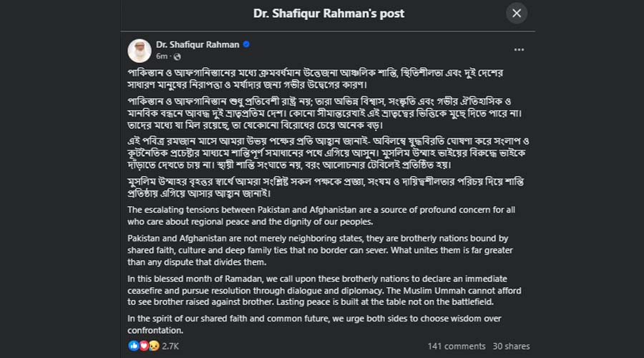This screenshot has height=358, width=644.
Task: Click Dr. Shafiqur Rahman's profile picture
Action: point(139,50)
